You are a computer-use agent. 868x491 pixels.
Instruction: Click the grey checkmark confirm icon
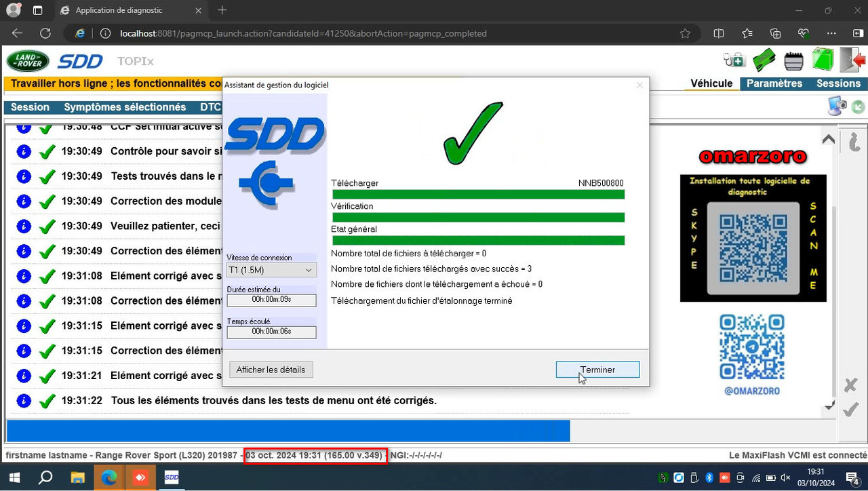pos(850,410)
